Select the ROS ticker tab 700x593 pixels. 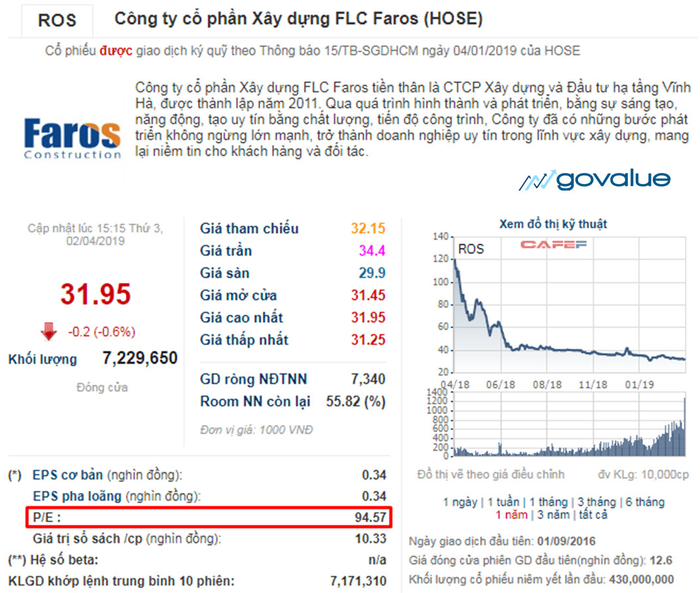(57, 20)
